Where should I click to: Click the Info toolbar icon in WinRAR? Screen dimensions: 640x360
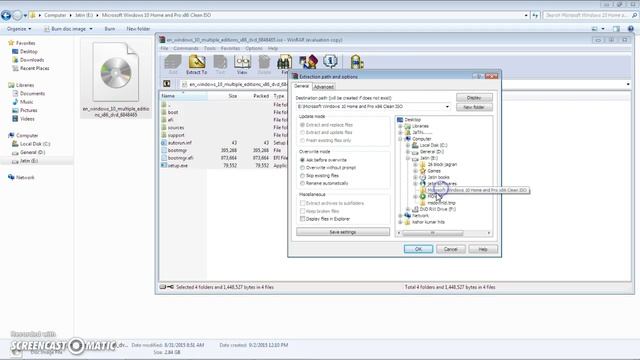[330, 62]
